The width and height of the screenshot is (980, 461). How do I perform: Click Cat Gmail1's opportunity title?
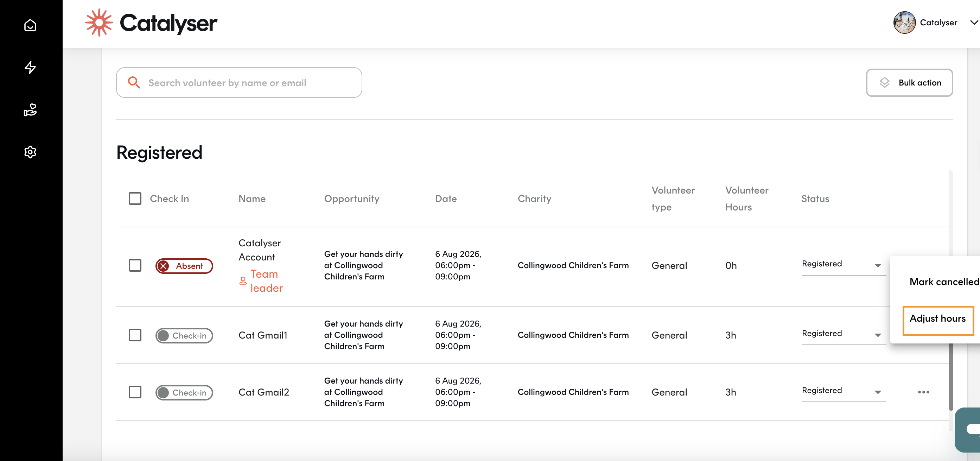click(363, 335)
